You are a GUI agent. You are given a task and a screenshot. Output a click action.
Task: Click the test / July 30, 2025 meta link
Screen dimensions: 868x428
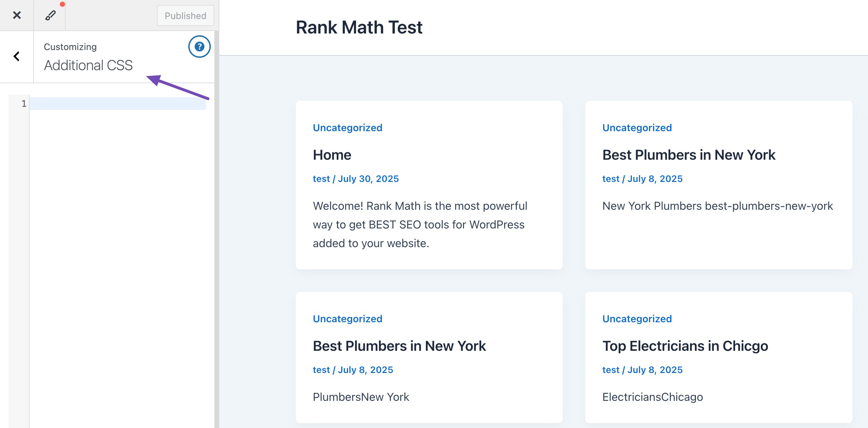click(356, 179)
